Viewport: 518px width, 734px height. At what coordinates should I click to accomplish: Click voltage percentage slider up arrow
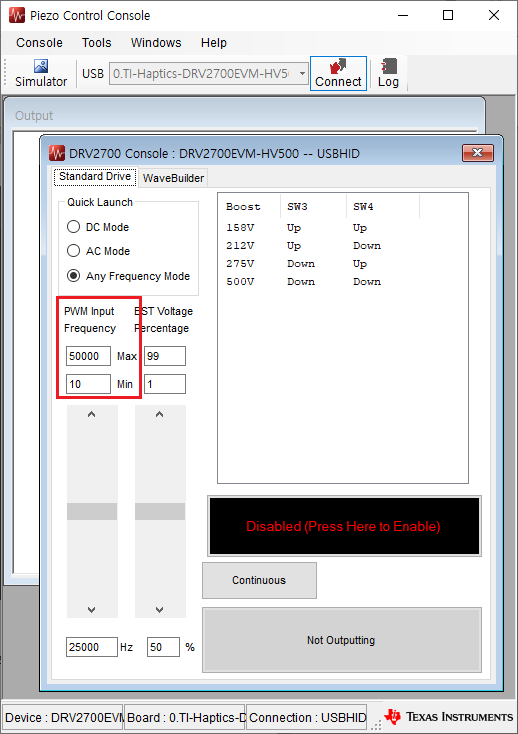(160, 414)
